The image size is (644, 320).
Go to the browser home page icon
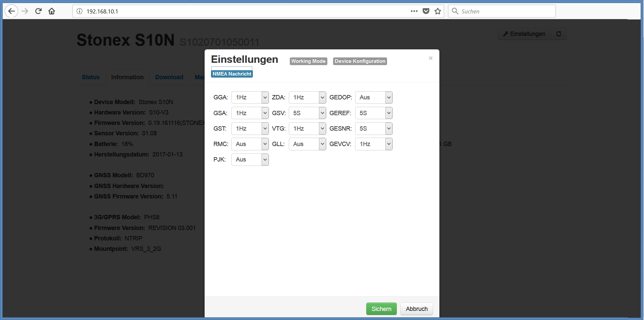52,11
